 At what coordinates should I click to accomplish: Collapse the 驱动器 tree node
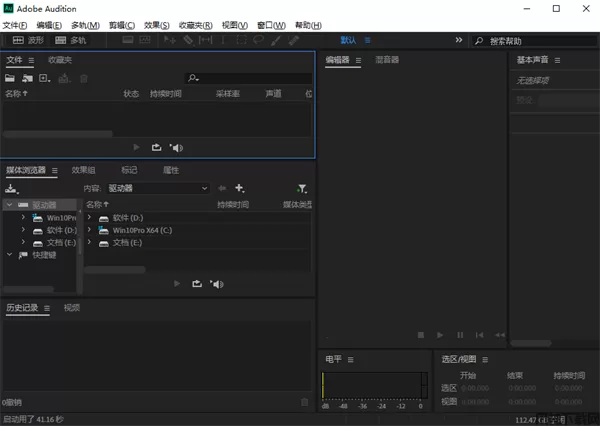(x=10, y=205)
